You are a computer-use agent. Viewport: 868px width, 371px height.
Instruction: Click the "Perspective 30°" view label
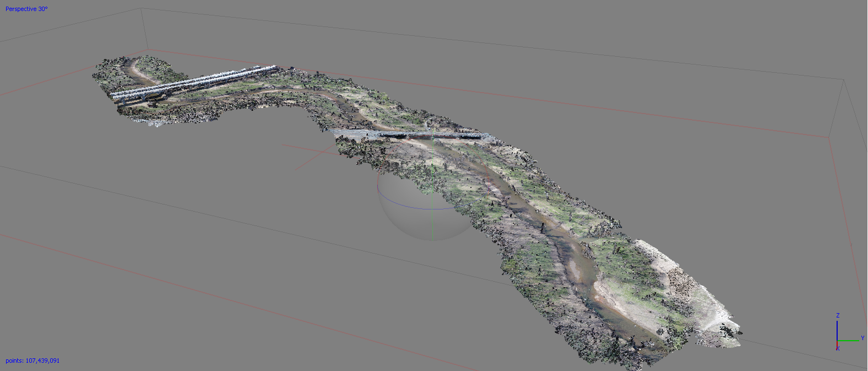26,9
